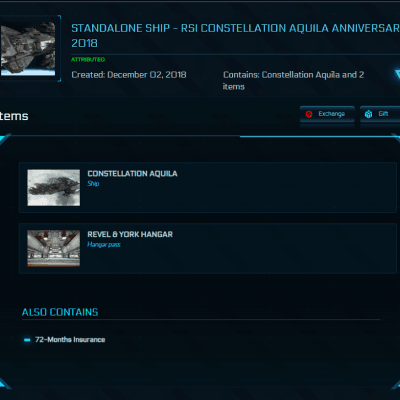Open the Revel & York Hangar image
The image size is (400, 400).
(x=54, y=248)
